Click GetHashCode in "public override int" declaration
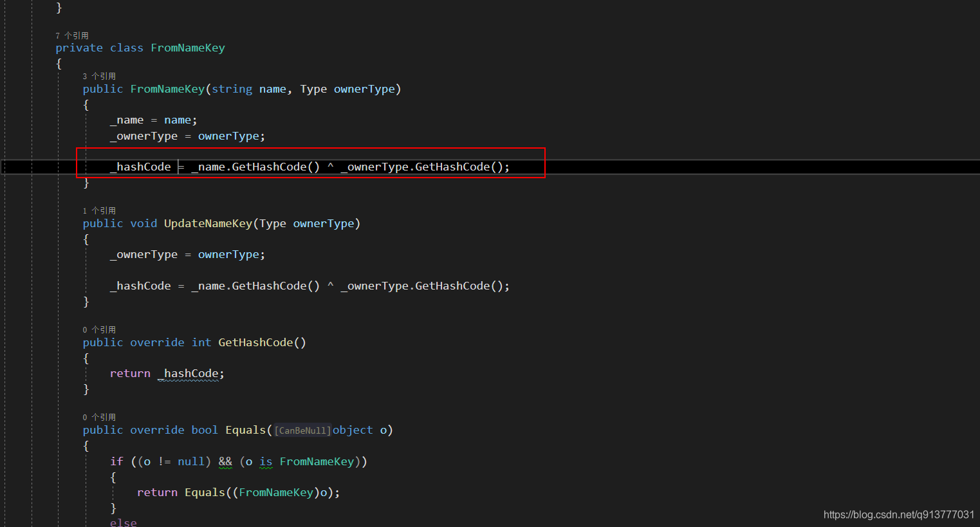The height and width of the screenshot is (527, 980). pyautogui.click(x=255, y=342)
